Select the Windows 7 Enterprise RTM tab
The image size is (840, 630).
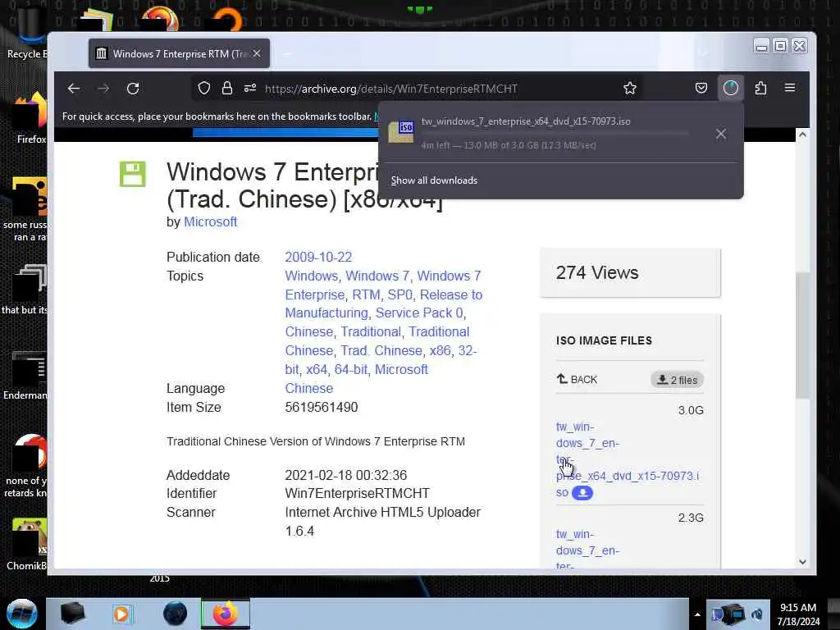[x=179, y=53]
